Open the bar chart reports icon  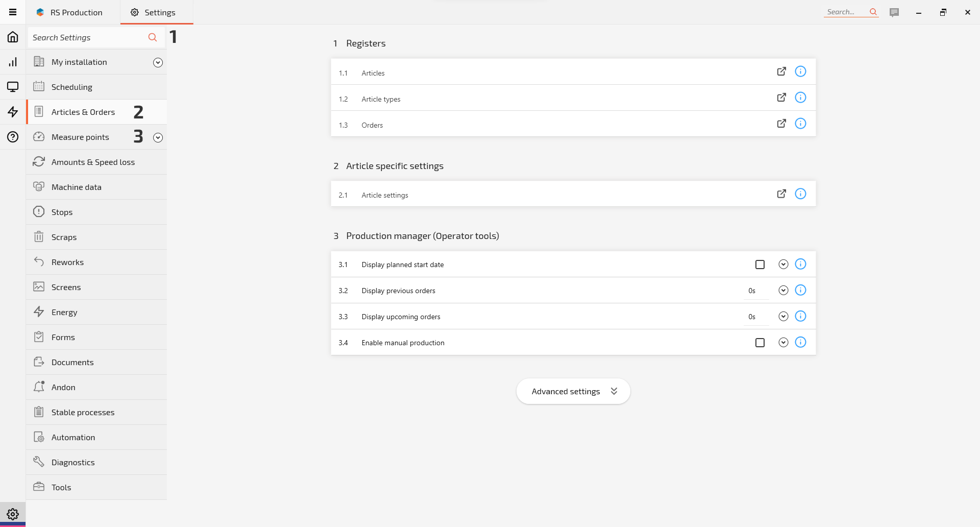(x=13, y=62)
